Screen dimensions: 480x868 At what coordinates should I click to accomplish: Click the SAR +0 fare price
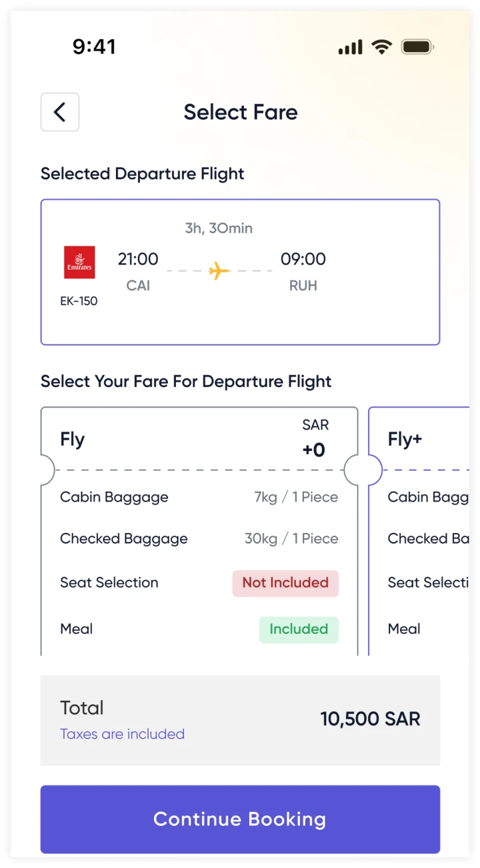[314, 441]
